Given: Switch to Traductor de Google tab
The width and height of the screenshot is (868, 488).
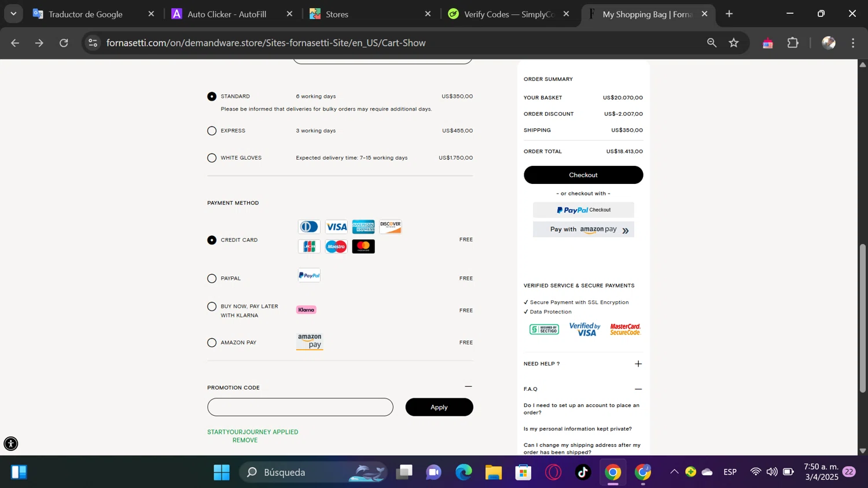Looking at the screenshot, I should tap(86, 14).
